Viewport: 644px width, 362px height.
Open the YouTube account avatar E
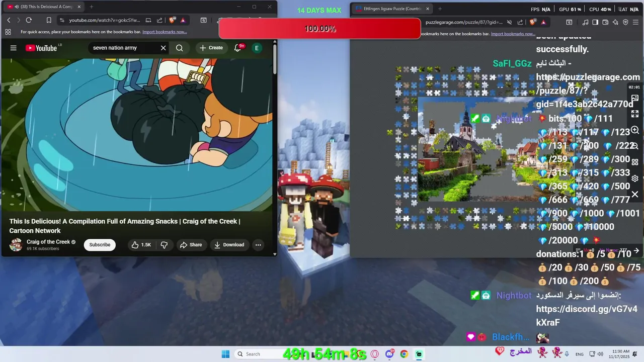[x=257, y=48]
